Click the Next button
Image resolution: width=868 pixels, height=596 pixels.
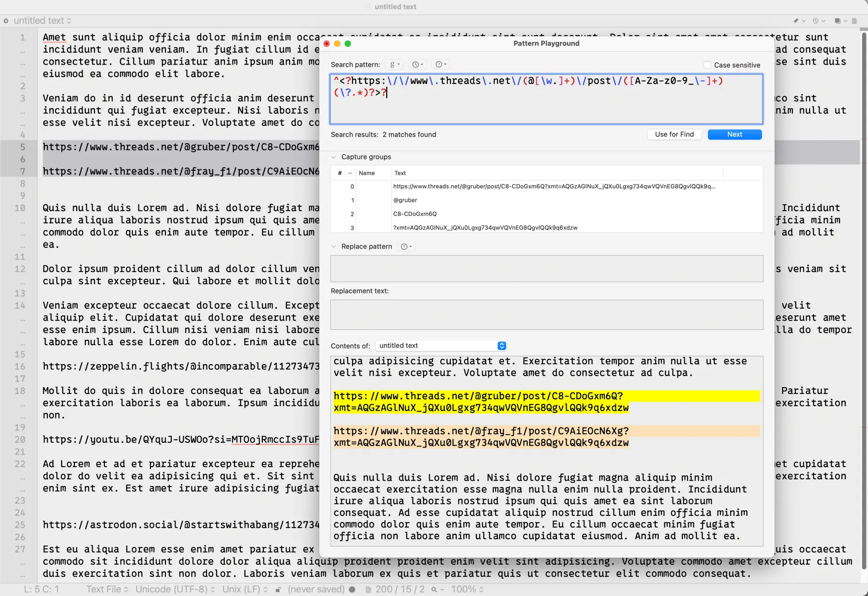734,135
